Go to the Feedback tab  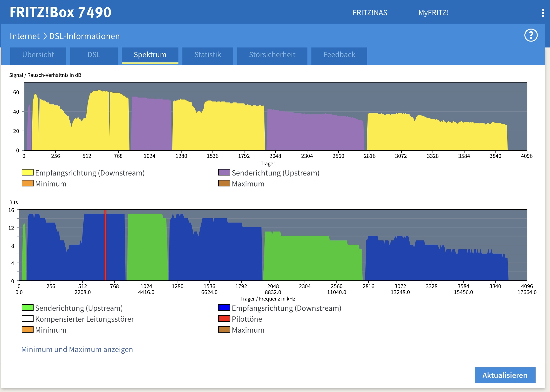point(339,55)
